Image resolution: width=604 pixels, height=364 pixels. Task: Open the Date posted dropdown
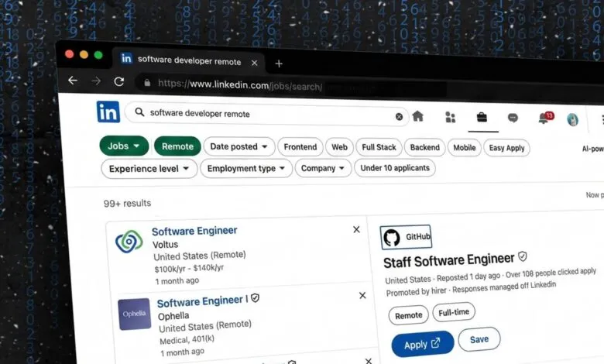pos(239,146)
